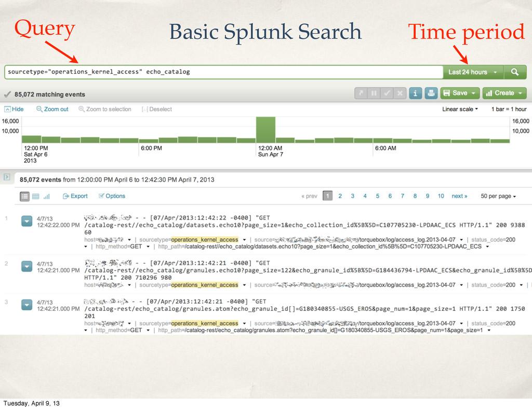This screenshot has width=532, height=409.
Task: Go to results page 6
Action: pos(390,196)
